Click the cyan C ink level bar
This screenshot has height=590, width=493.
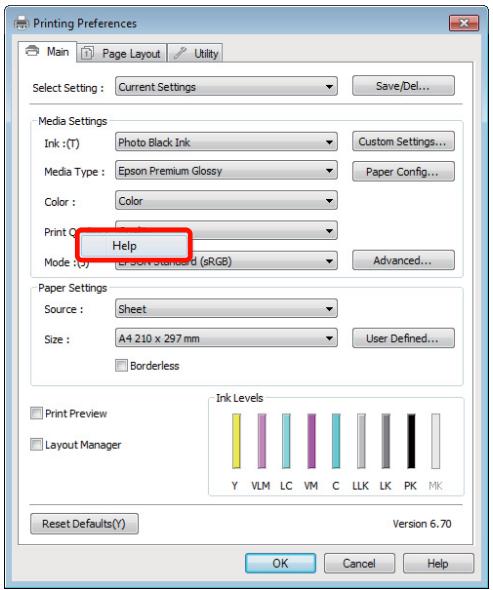336,441
